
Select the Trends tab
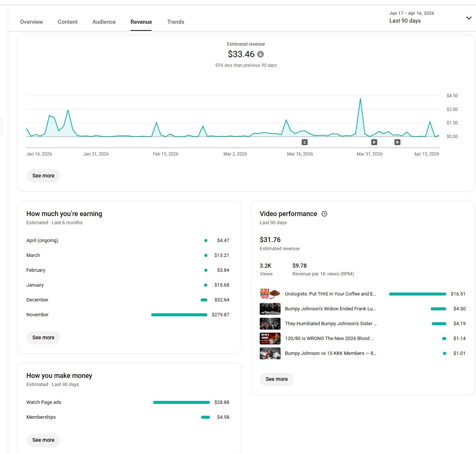point(175,22)
